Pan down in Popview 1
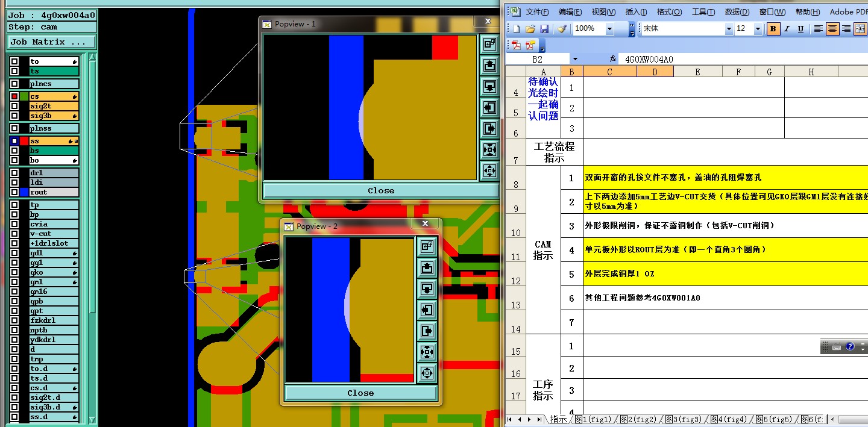Viewport: 868px width, 427px height. [x=489, y=86]
